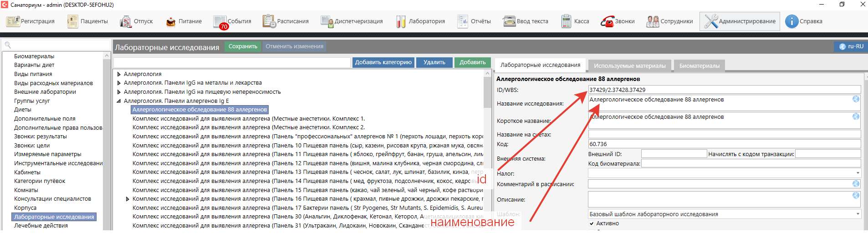Open the Шаблон laboratory template dropdown

tap(858, 214)
